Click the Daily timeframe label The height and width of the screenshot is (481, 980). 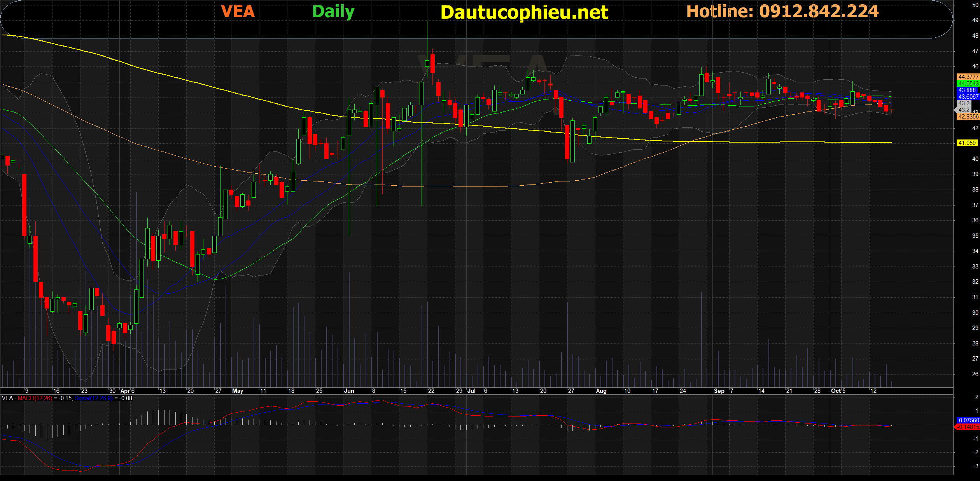click(333, 12)
